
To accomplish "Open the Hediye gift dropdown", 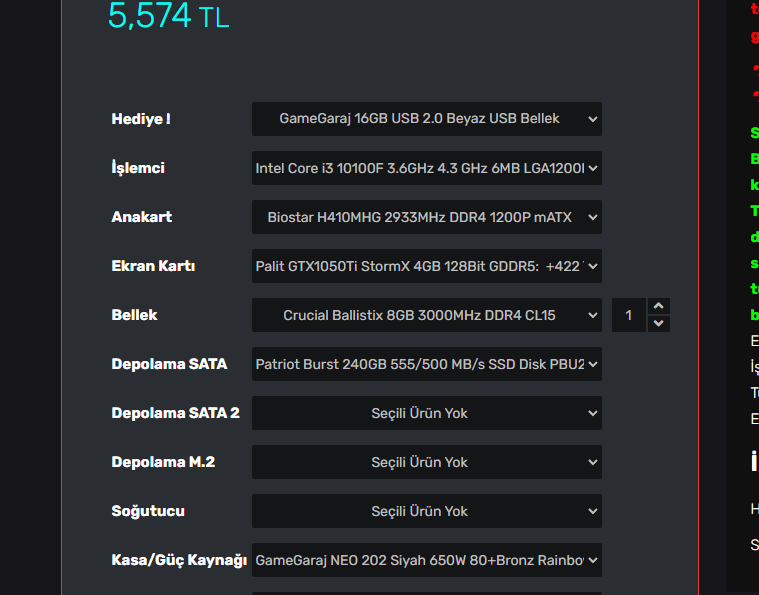I will pyautogui.click(x=420, y=119).
